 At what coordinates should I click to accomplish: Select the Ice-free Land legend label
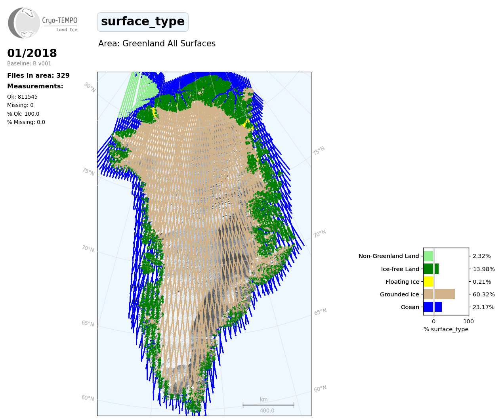pyautogui.click(x=400, y=269)
